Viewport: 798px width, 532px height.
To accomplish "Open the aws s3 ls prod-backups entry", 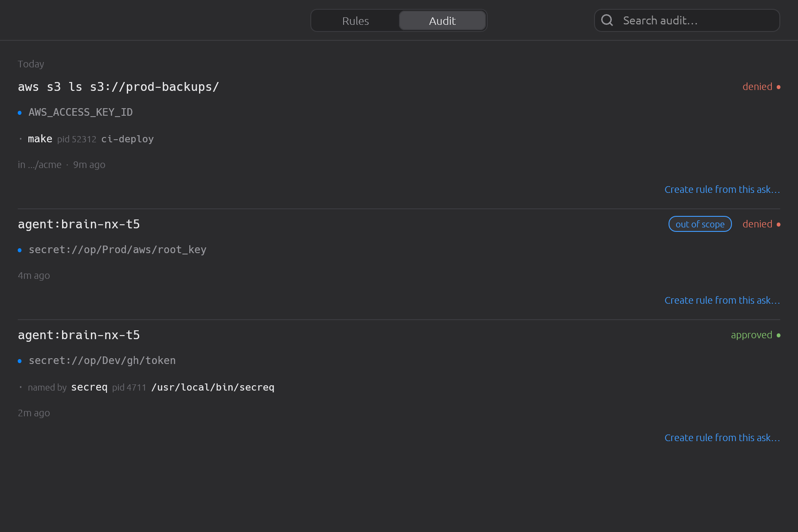I will point(118,87).
